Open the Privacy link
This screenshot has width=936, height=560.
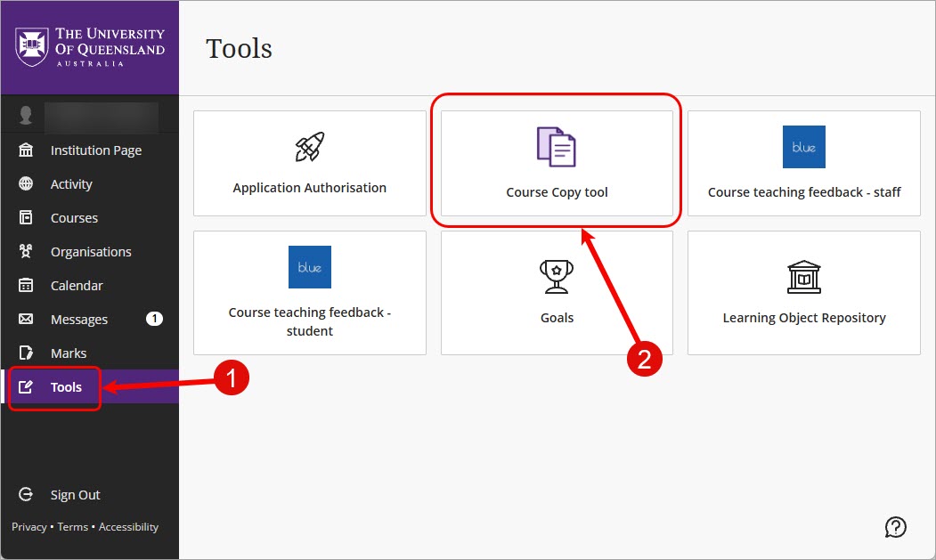(28, 526)
